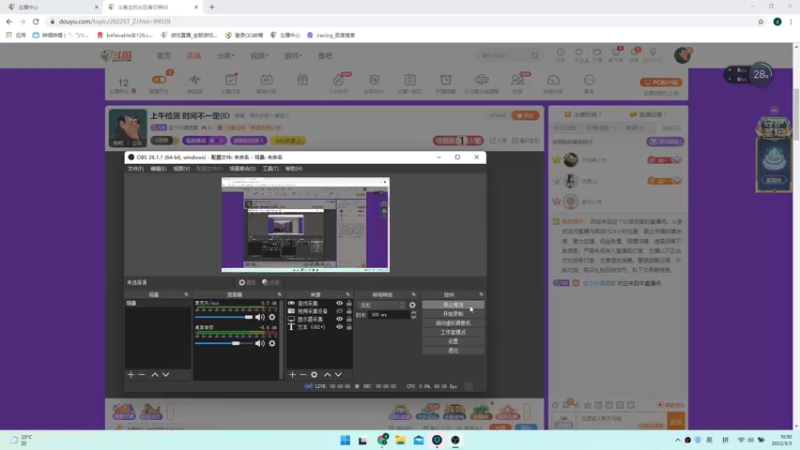This screenshot has height=450, width=800.
Task: Click gift box icon in streamer toolbar
Action: tap(303, 80)
